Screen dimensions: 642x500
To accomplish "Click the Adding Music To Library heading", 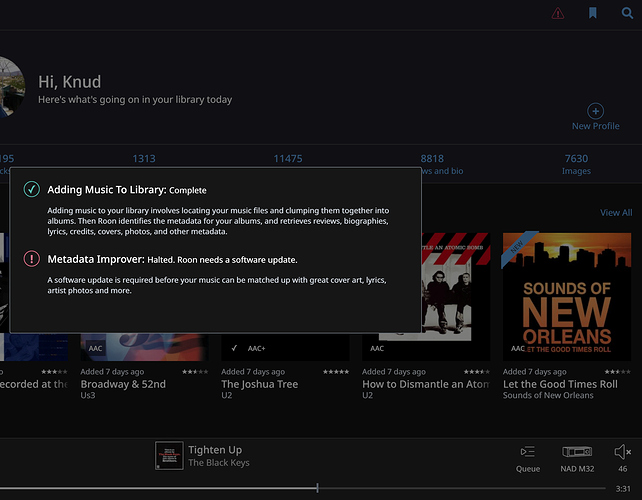I will (106, 190).
